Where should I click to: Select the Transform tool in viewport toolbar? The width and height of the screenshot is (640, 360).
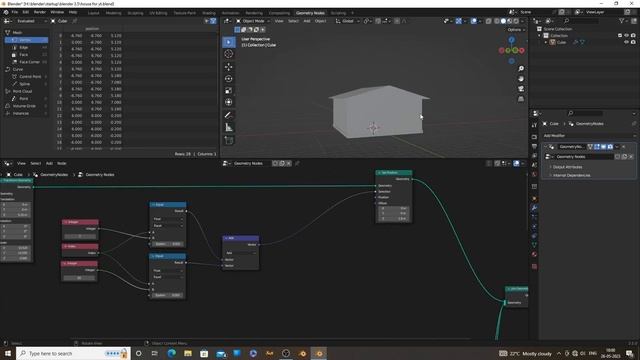coord(229,102)
